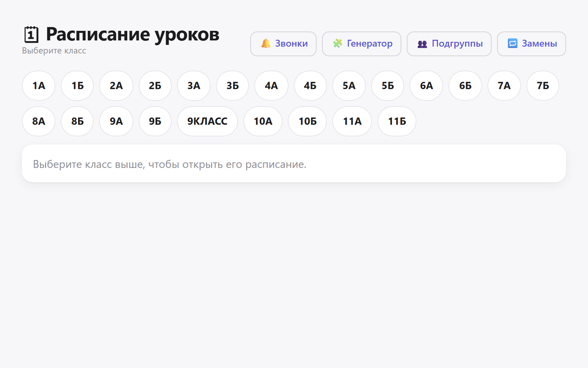
Task: Select class 1А
Action: [x=39, y=86]
